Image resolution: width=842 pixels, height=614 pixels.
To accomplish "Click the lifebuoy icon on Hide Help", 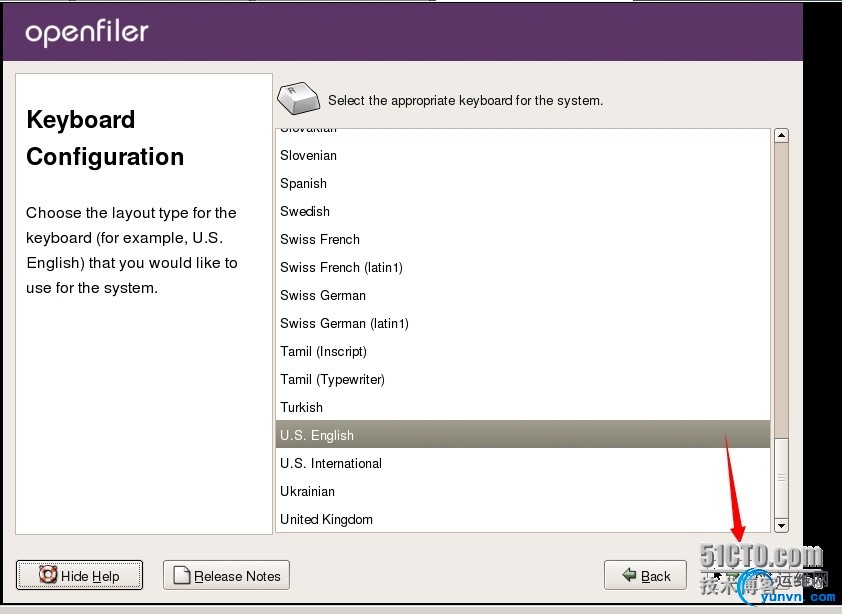I will coord(48,575).
